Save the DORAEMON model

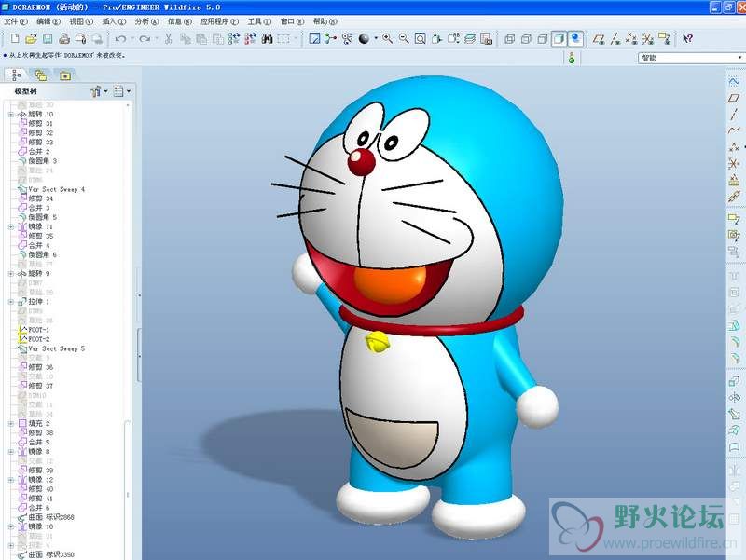[48, 39]
